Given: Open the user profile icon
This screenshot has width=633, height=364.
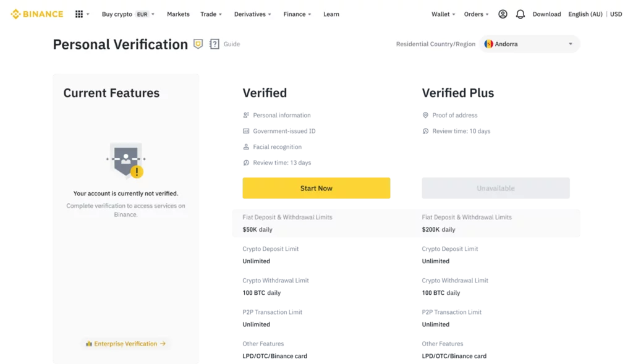Looking at the screenshot, I should point(503,14).
